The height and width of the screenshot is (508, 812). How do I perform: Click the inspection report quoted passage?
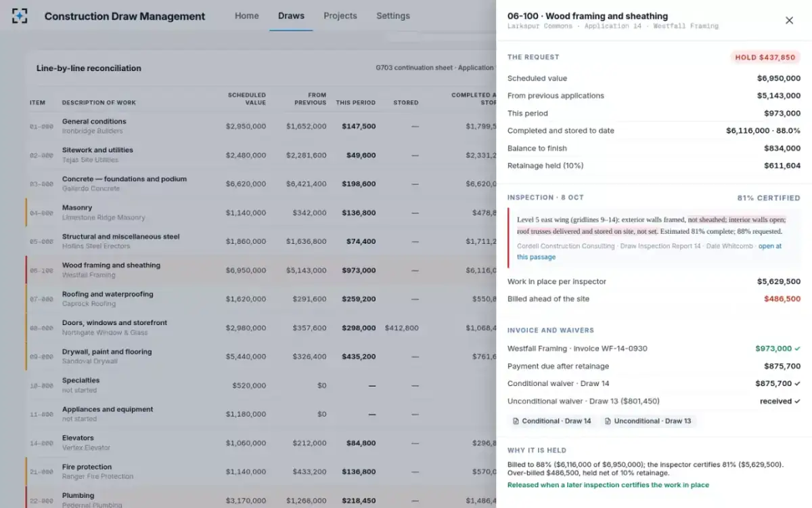pos(651,226)
